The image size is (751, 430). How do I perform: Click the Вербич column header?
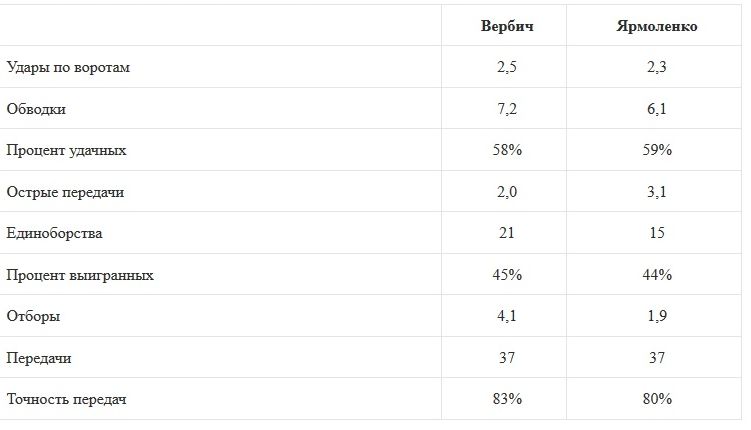coord(507,26)
